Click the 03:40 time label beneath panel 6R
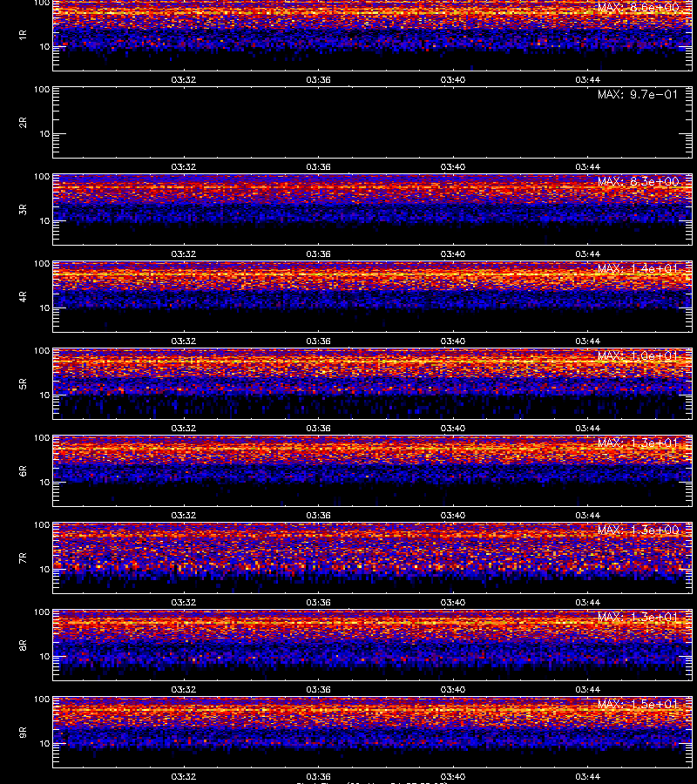 coord(453,515)
